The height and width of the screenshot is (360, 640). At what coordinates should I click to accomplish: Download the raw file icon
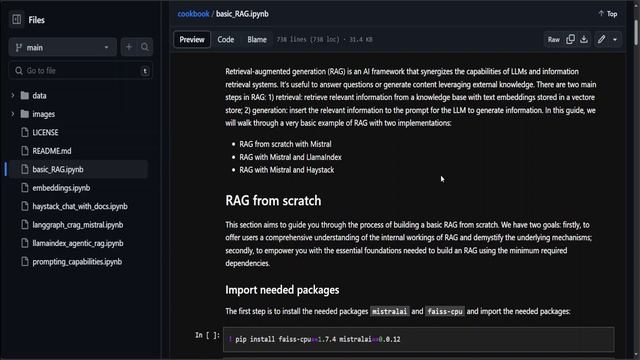click(584, 39)
